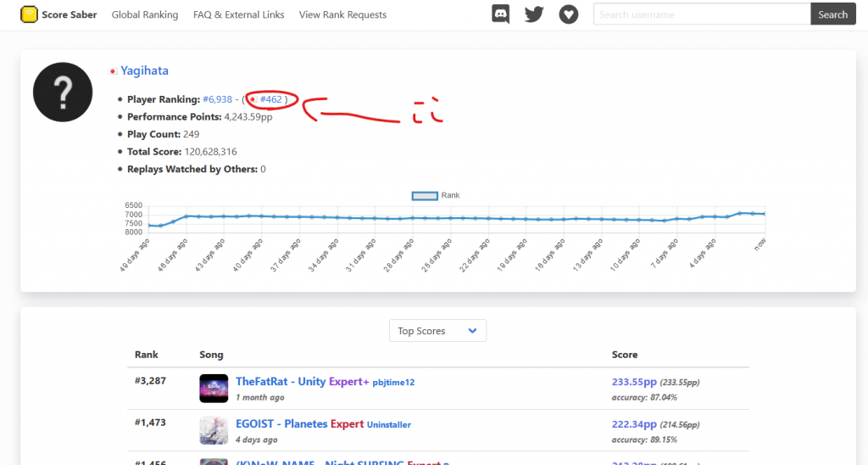868x465 pixels.
Task: Click Total Score 120,628,316 text
Action: 182,152
